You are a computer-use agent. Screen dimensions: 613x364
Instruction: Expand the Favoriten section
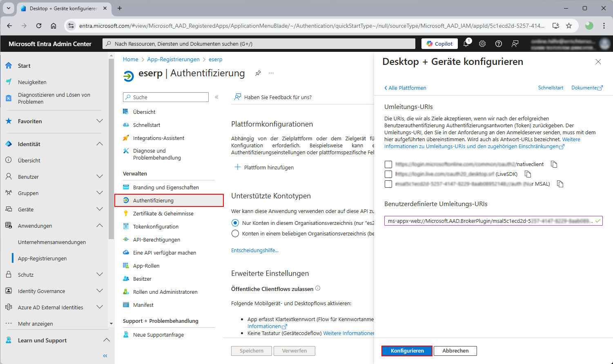pos(100,121)
